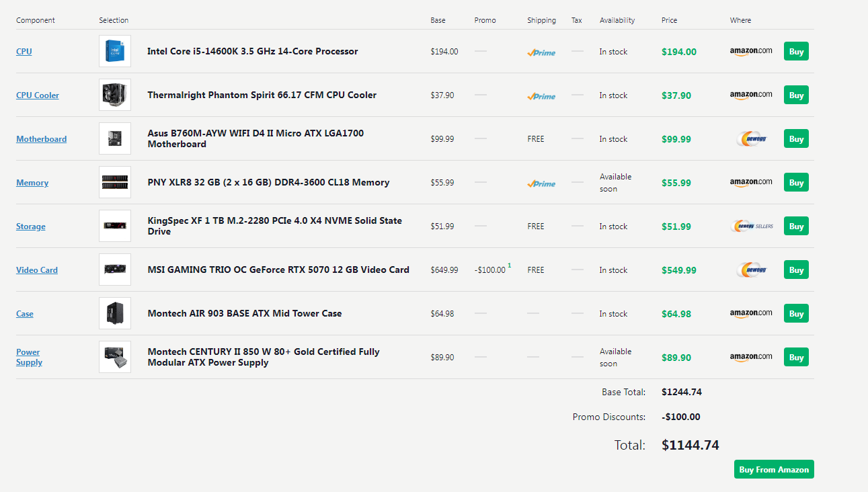Screen dimensions: 868x492
Task: Click the Prime shipping icon in Memory row
Action: point(541,183)
